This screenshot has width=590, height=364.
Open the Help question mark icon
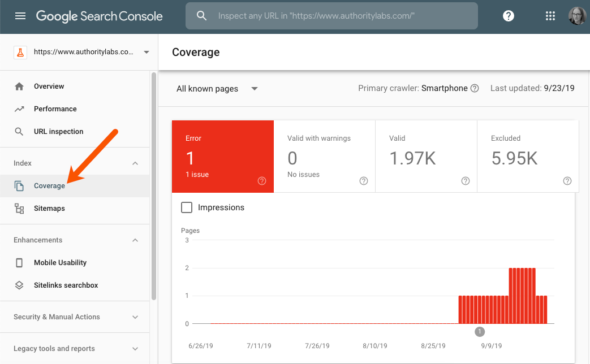point(509,16)
